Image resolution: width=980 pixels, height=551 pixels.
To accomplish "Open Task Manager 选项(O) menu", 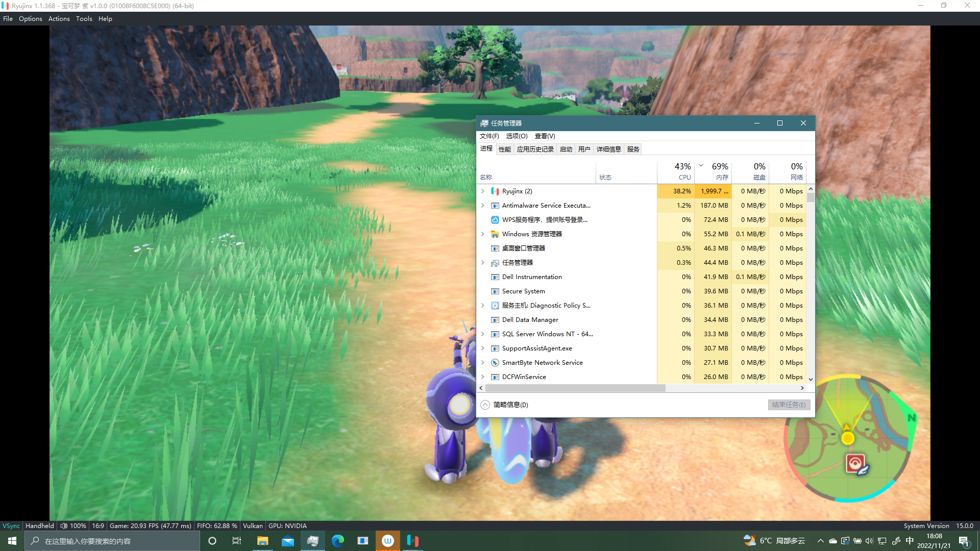I will point(517,136).
